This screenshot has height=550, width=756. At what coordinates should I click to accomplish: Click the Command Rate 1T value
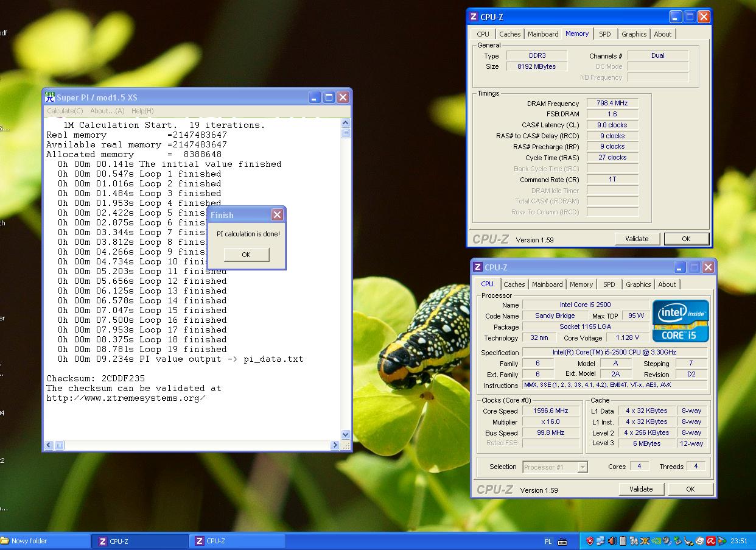pyautogui.click(x=612, y=179)
